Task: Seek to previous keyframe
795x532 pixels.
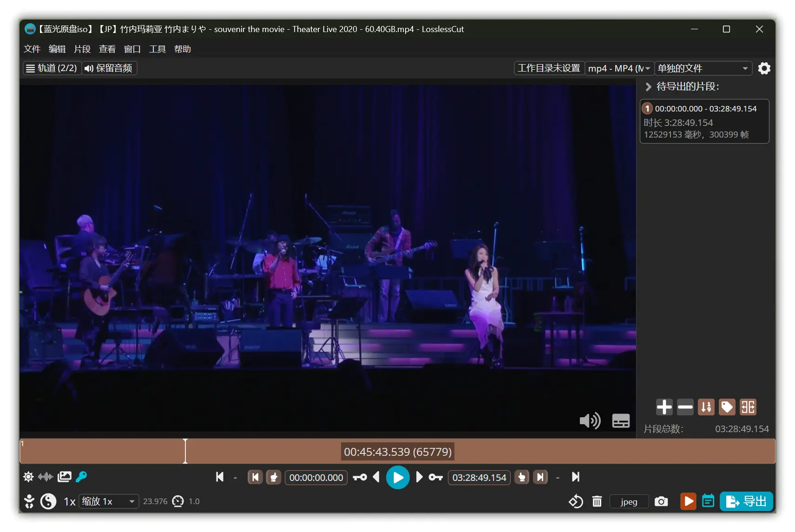Action: pyautogui.click(x=360, y=477)
